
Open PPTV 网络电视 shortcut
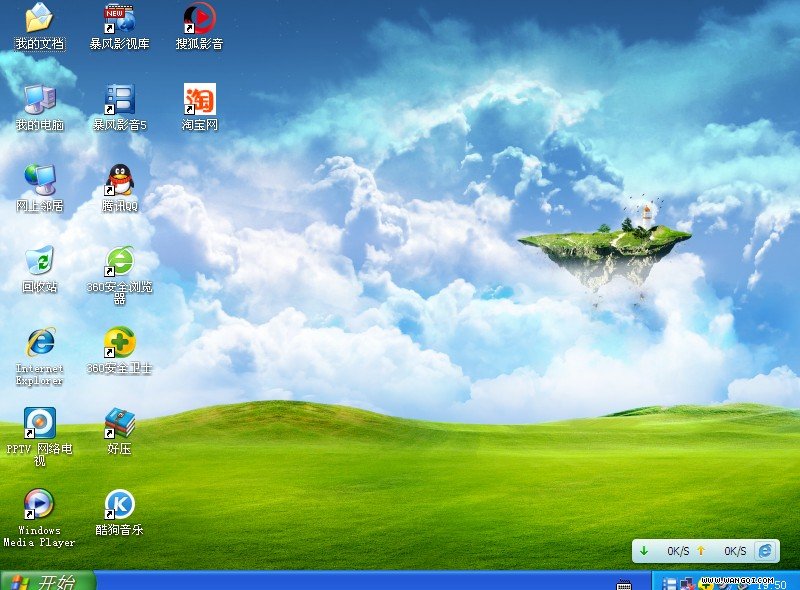tap(39, 423)
